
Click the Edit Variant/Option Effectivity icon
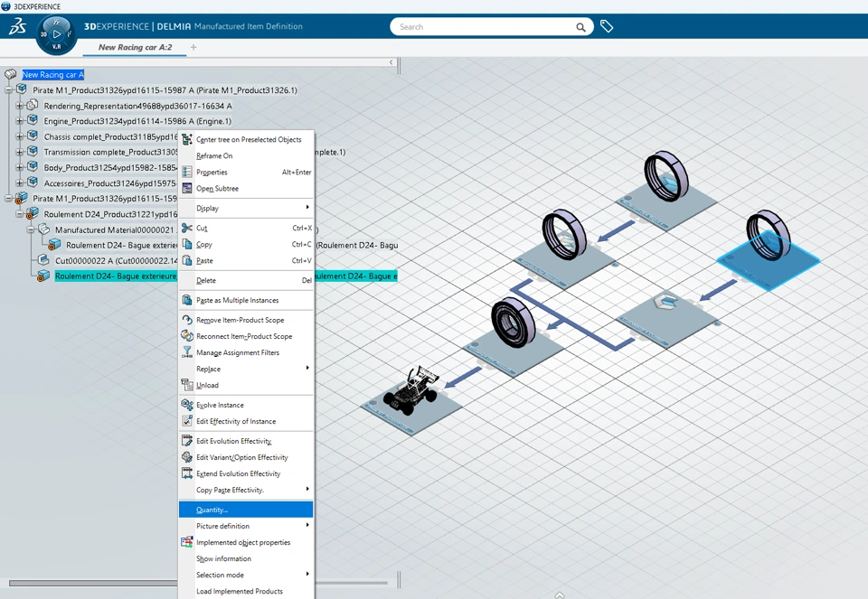point(187,457)
